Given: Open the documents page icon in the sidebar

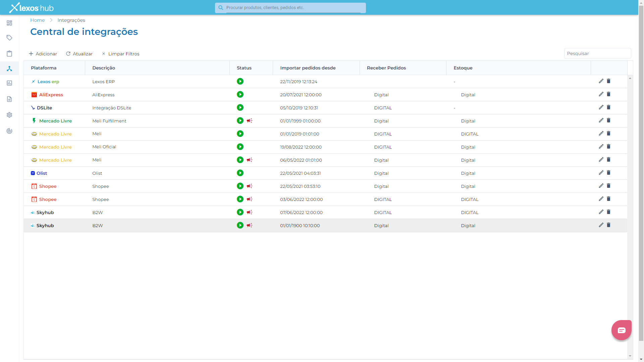Looking at the screenshot, I should click(x=9, y=99).
